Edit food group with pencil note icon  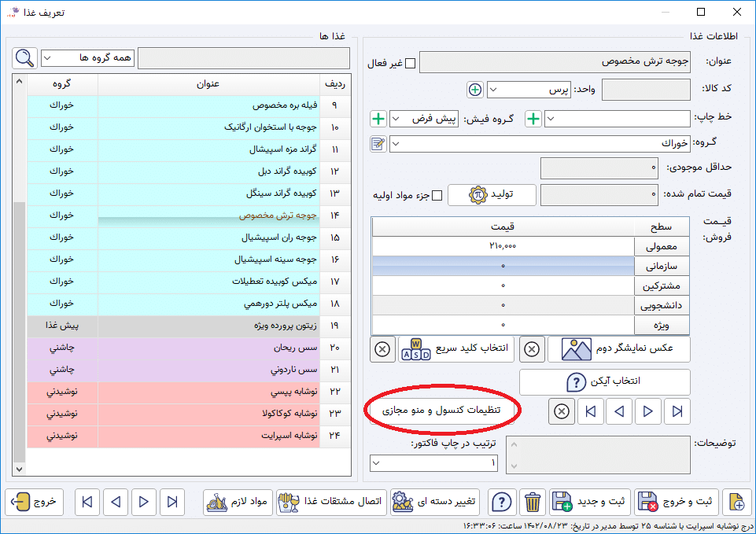pos(378,144)
